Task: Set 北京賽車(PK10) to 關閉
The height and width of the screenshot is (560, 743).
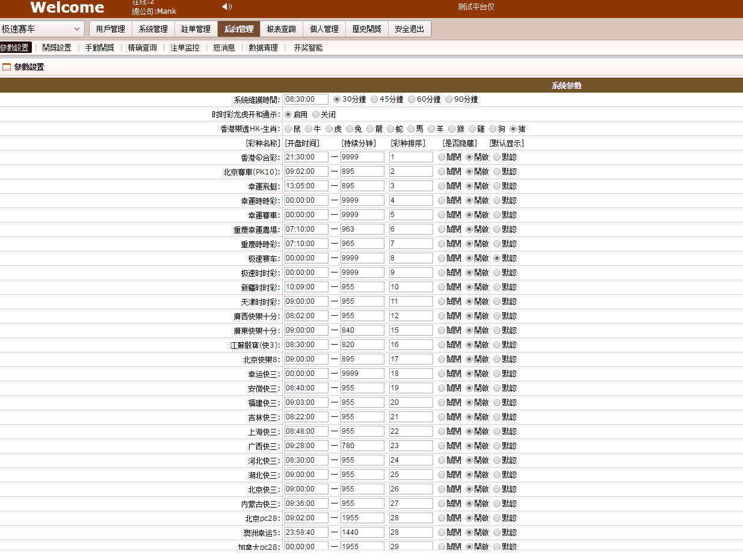Action: [442, 172]
